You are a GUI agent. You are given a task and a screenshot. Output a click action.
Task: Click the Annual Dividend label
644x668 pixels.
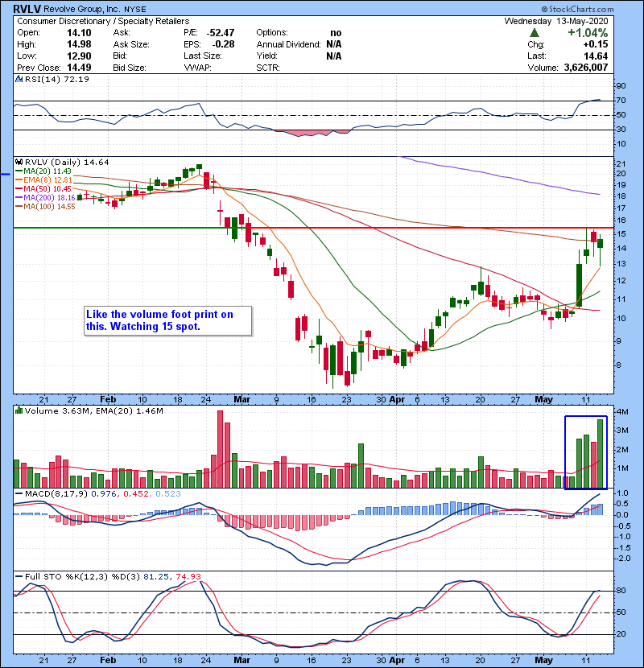pyautogui.click(x=288, y=44)
